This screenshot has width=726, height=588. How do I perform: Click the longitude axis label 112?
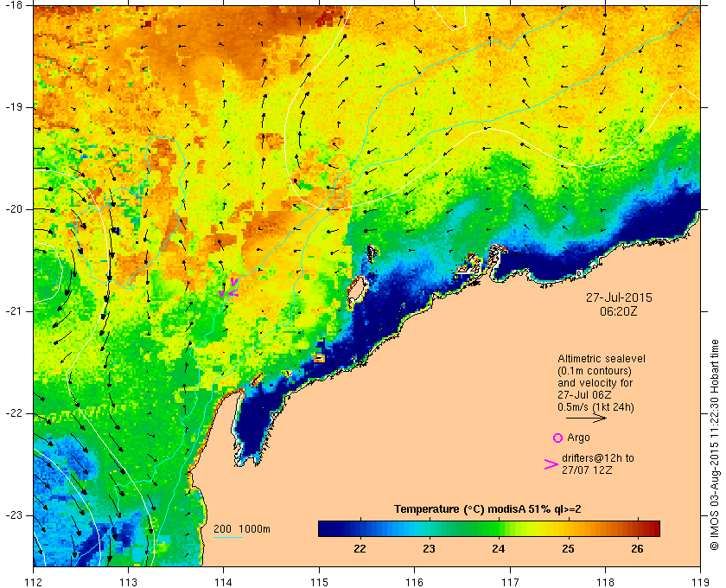pos(34,581)
